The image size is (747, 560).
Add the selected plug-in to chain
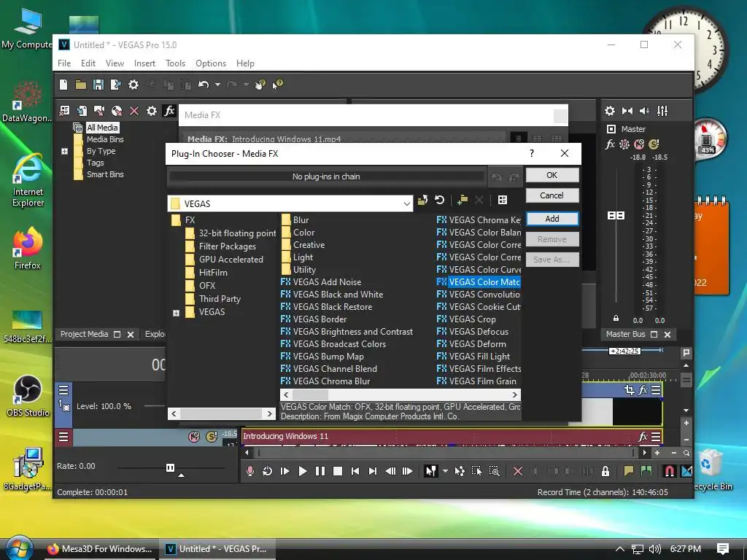click(552, 219)
